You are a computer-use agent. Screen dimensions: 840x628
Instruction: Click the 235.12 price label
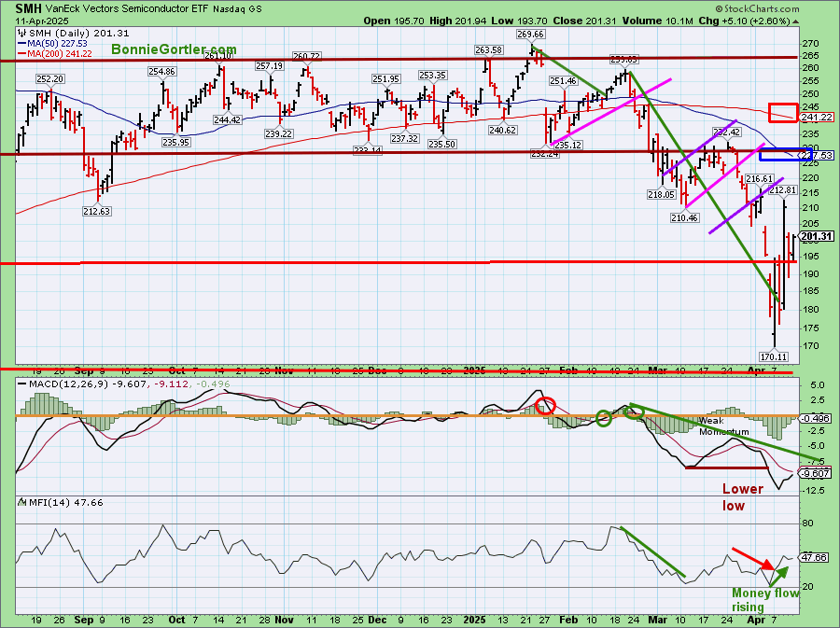[x=567, y=145]
